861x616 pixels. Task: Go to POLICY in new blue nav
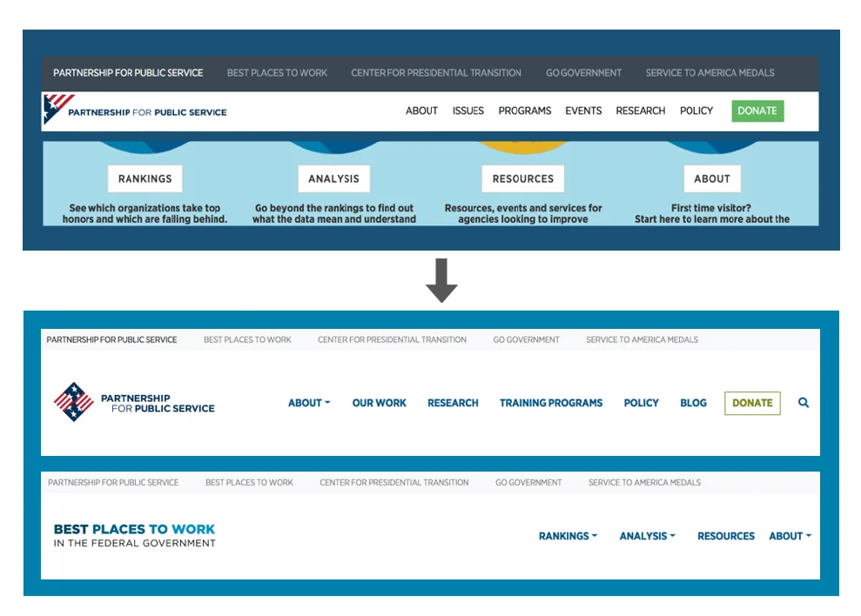641,403
